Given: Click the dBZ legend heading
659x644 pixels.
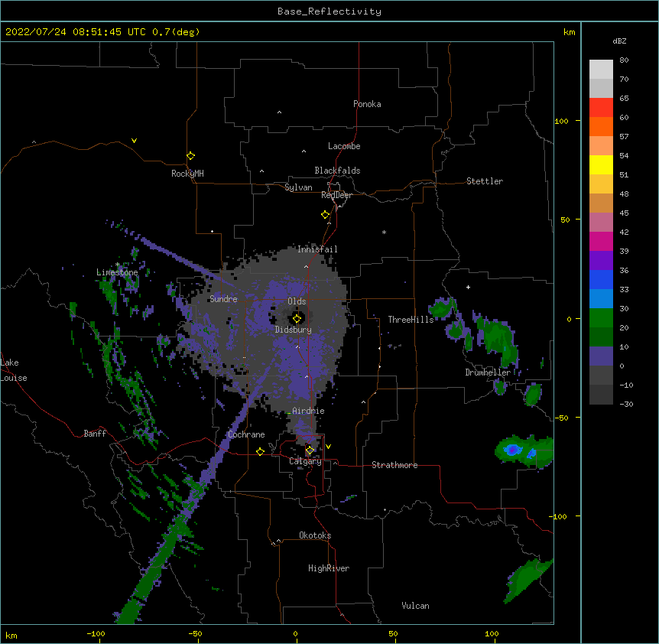Looking at the screenshot, I should 619,41.
